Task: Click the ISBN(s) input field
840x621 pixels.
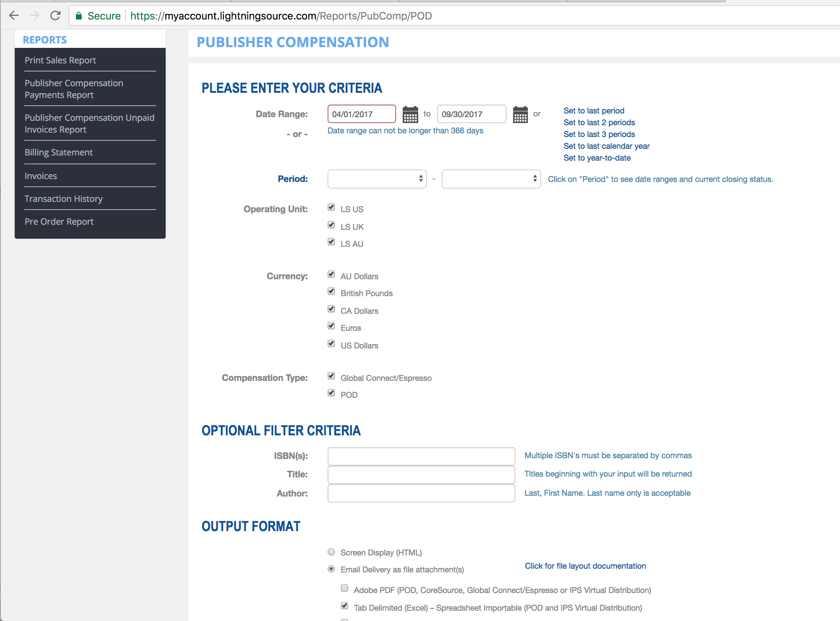Action: [x=421, y=456]
